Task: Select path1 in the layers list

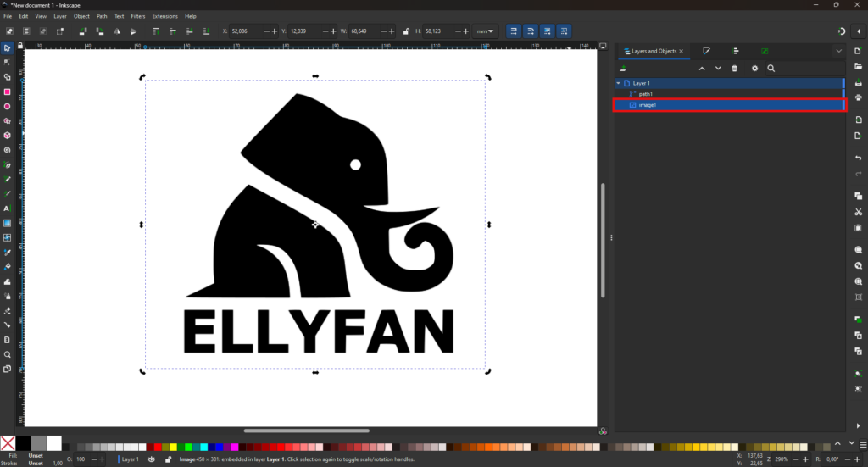Action: [x=645, y=94]
